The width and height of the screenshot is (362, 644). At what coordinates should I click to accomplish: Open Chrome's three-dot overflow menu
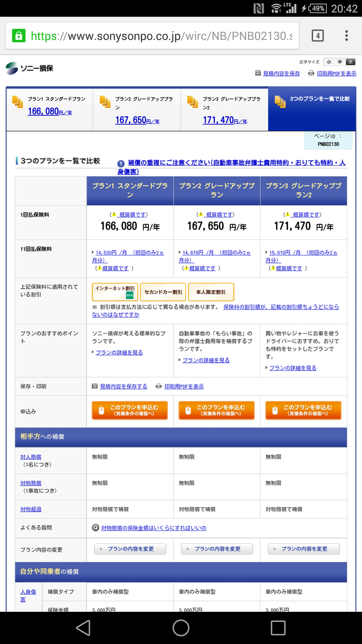(x=346, y=36)
